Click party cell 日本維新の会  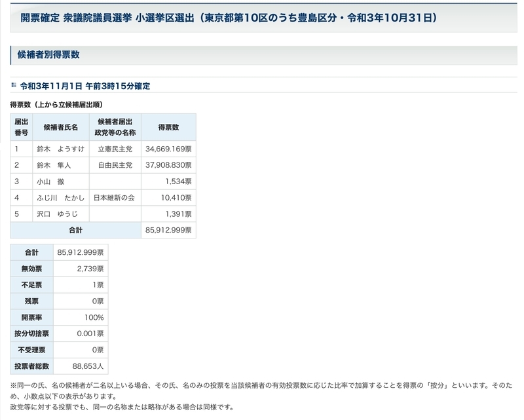(x=114, y=198)
